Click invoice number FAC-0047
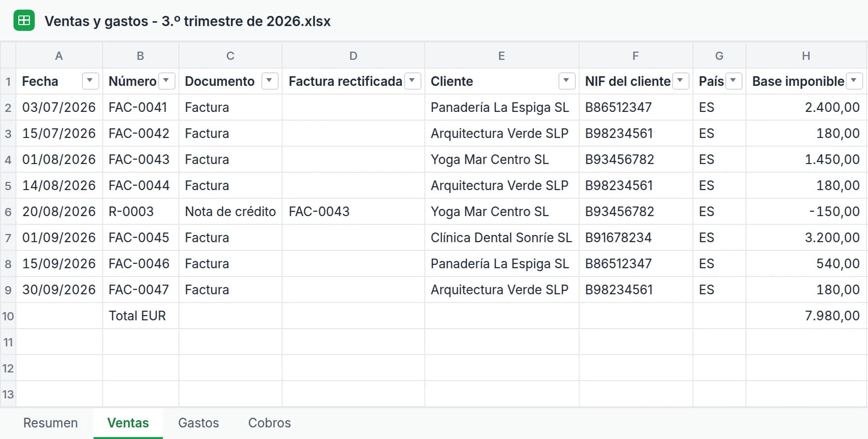 tap(140, 289)
